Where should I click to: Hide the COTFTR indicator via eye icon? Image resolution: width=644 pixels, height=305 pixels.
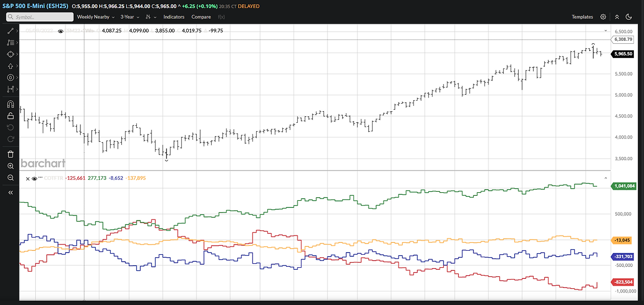pos(34,178)
